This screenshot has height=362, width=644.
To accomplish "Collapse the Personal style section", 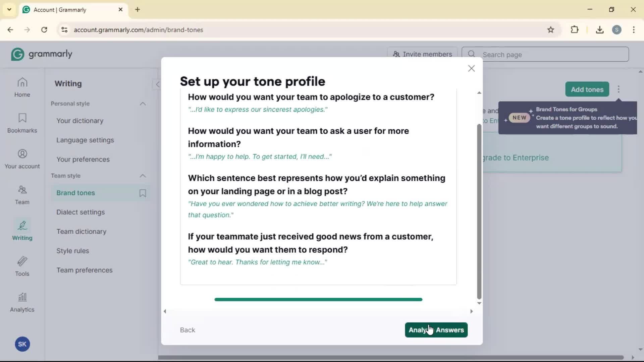I will pos(143,104).
